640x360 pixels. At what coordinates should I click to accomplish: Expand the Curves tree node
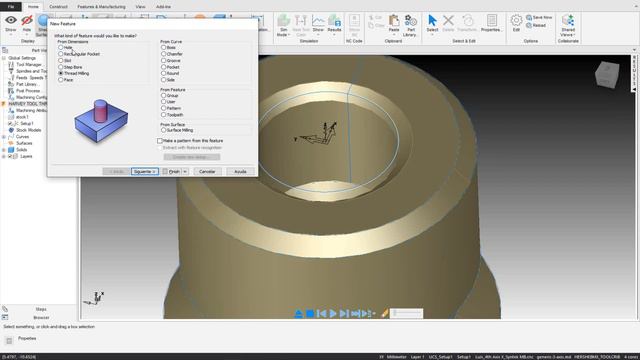pos(4,137)
